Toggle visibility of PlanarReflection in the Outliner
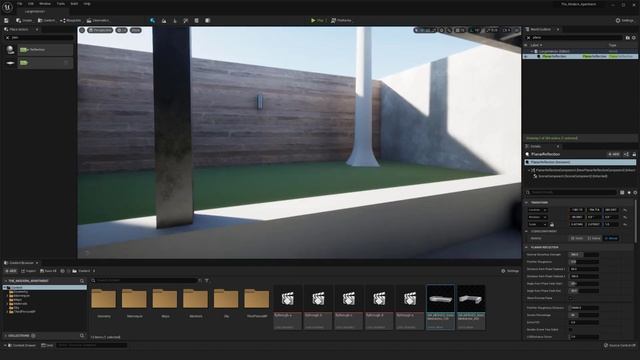The width and height of the screenshot is (640, 360). click(526, 56)
